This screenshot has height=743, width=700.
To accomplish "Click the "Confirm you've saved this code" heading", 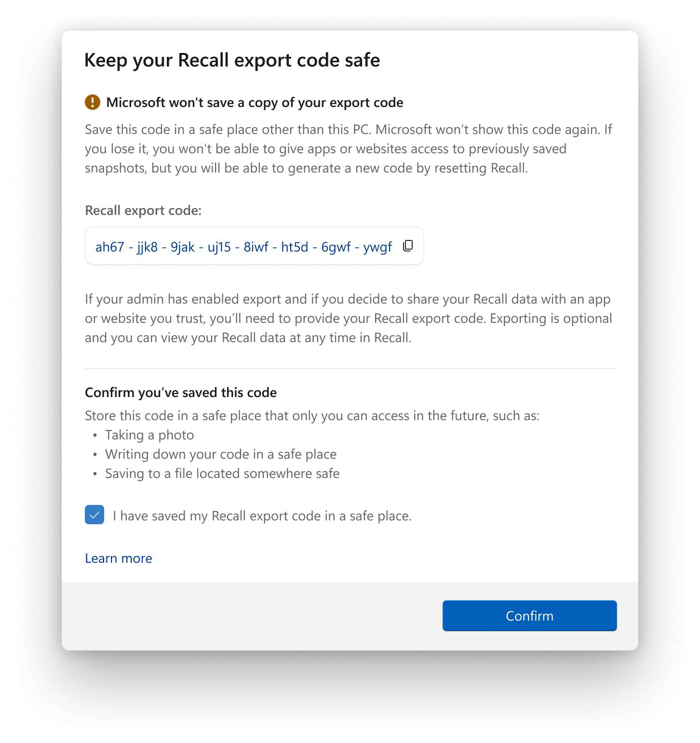I will click(181, 393).
